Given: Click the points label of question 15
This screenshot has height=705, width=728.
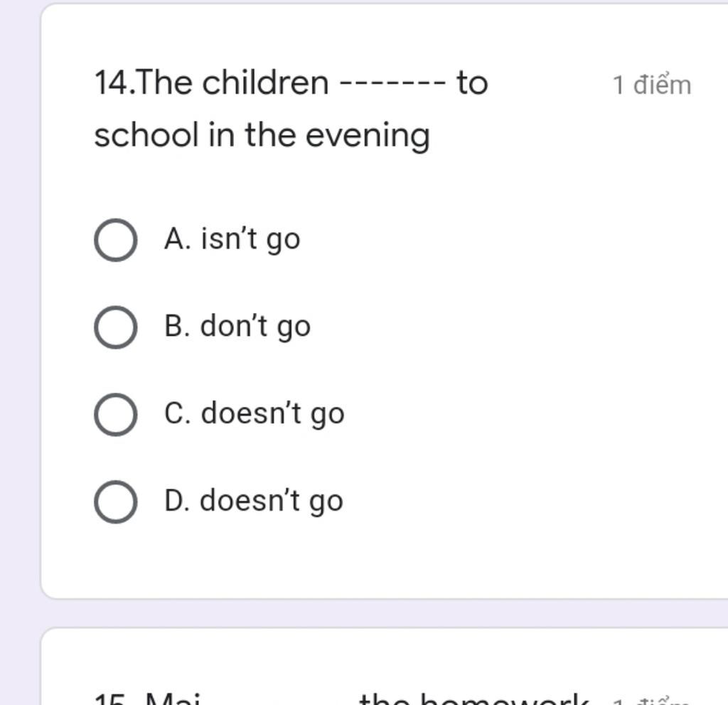Looking at the screenshot, I should pos(652,700).
